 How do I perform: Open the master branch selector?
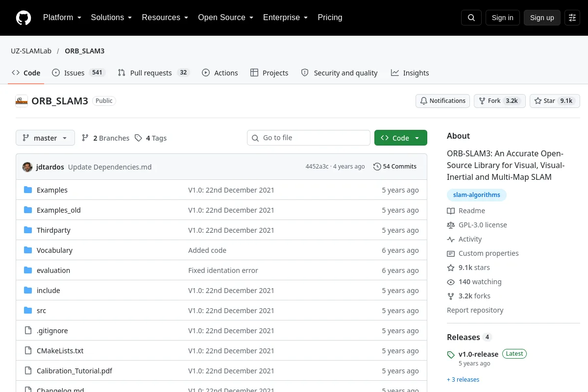pos(45,138)
